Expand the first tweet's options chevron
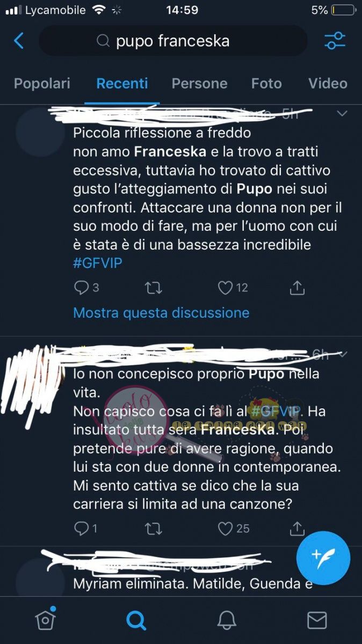The width and height of the screenshot is (362, 644). 342,114
